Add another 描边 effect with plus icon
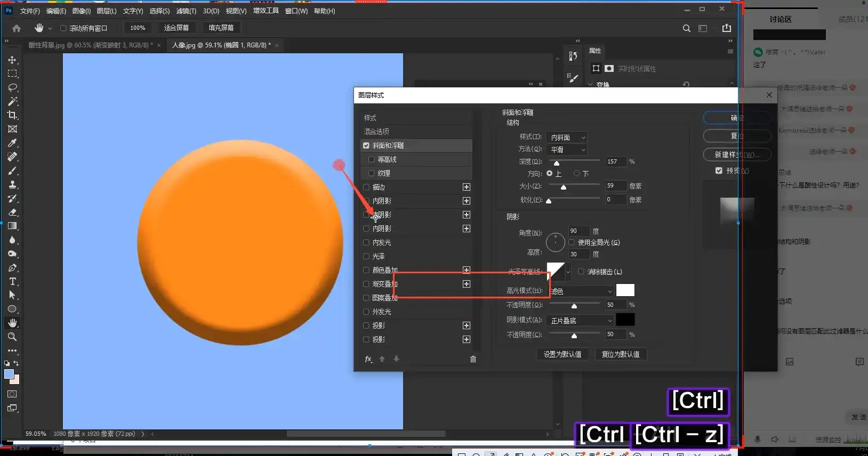The height and width of the screenshot is (456, 868). [x=467, y=187]
